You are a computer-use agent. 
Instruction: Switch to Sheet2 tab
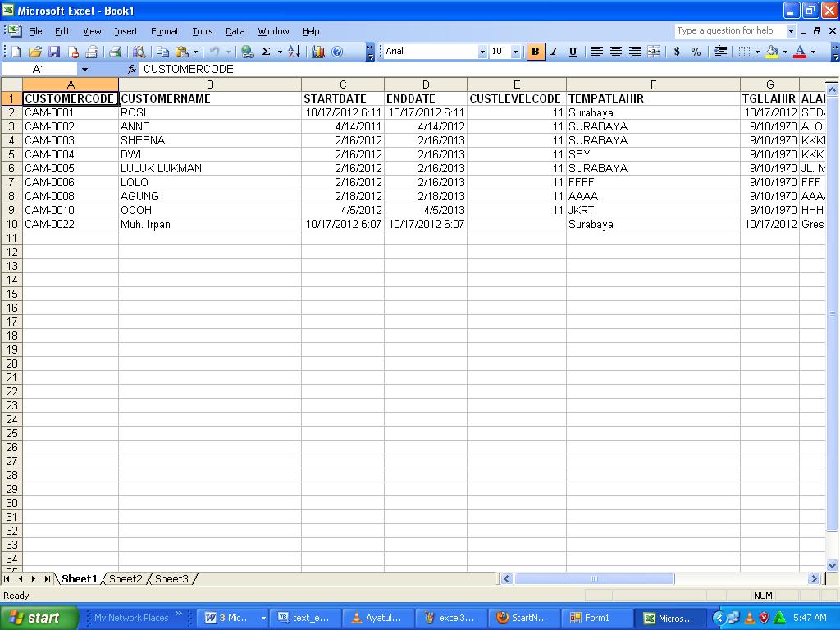[125, 578]
